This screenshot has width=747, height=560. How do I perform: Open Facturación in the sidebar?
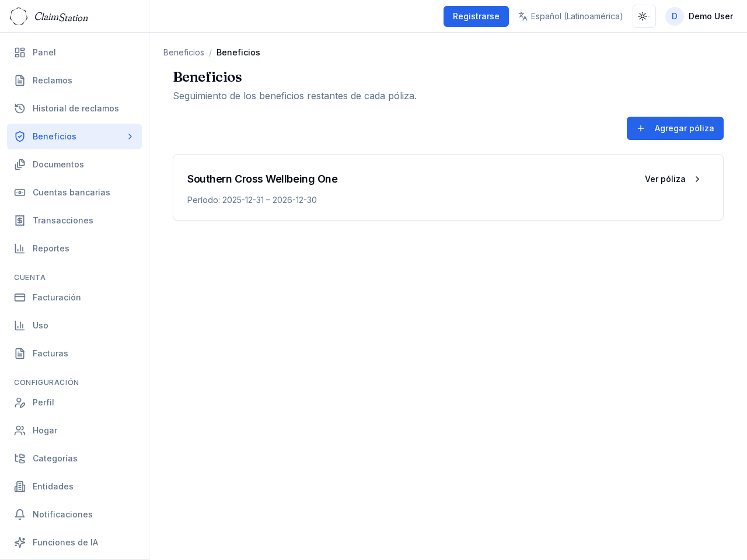(x=57, y=297)
